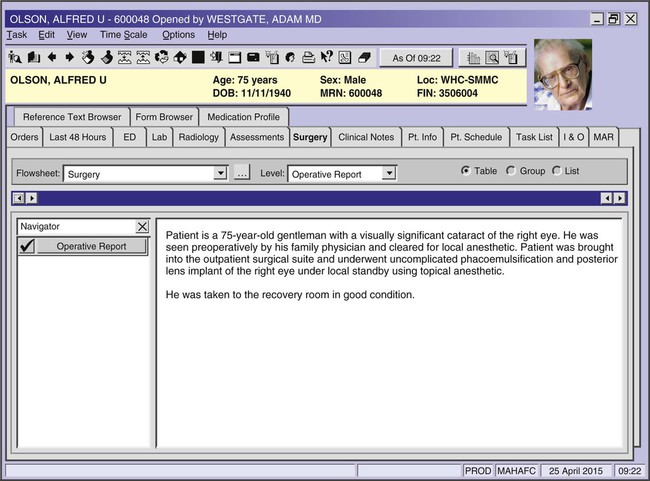Select the List view radio button
This screenshot has height=481, width=650.
pos(556,171)
